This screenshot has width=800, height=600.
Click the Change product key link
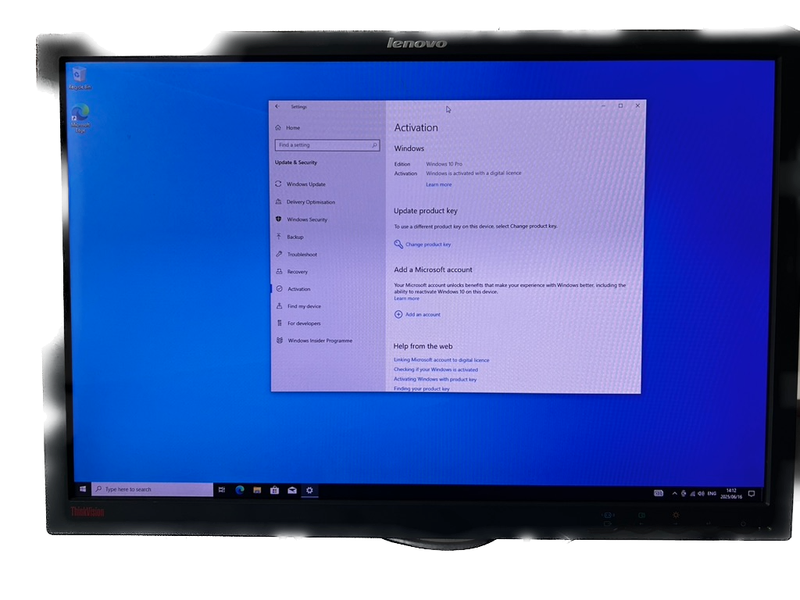point(428,244)
